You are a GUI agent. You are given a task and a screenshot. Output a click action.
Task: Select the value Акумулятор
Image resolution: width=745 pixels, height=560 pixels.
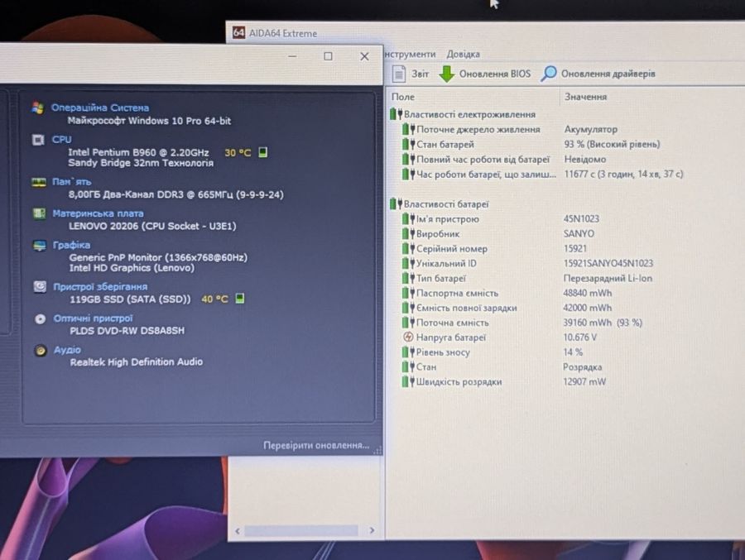pyautogui.click(x=590, y=129)
